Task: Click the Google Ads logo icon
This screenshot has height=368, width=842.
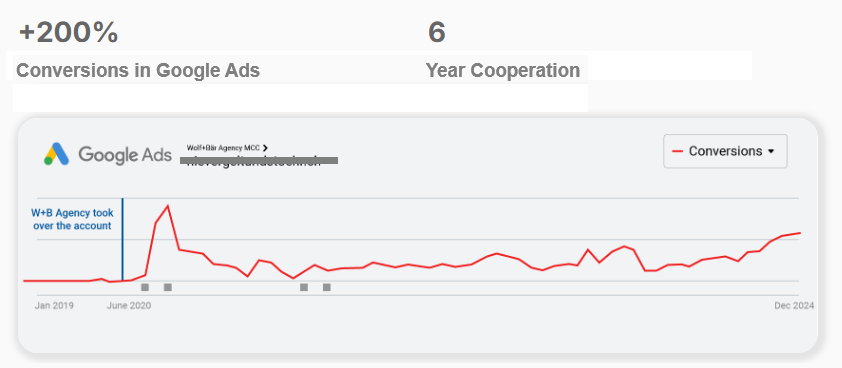Action: point(56,154)
